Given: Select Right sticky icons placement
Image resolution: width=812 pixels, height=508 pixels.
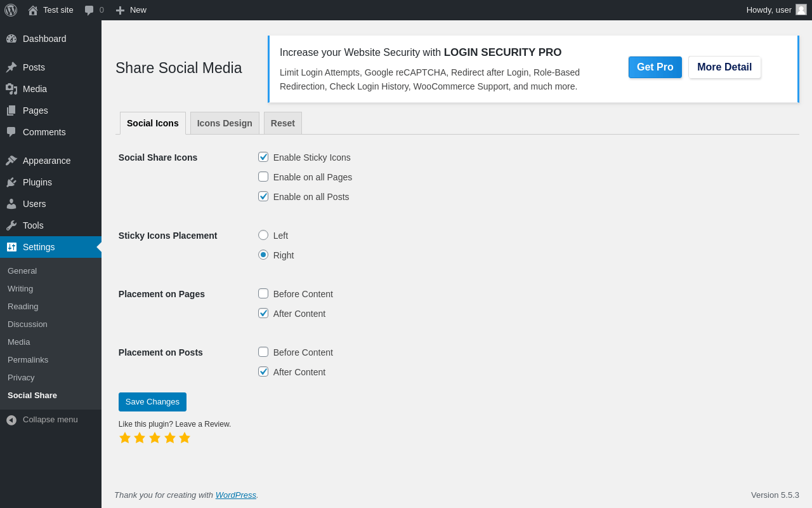Looking at the screenshot, I should [x=263, y=255].
